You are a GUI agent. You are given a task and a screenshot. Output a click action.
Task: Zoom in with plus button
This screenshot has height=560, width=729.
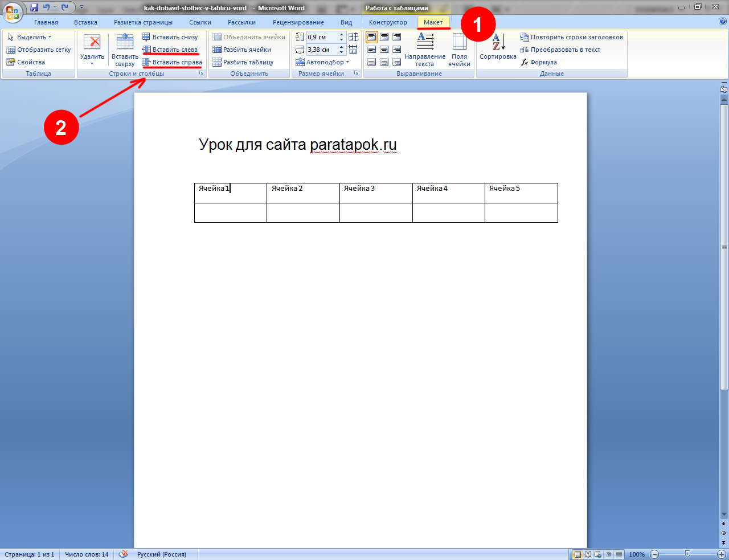(721, 554)
